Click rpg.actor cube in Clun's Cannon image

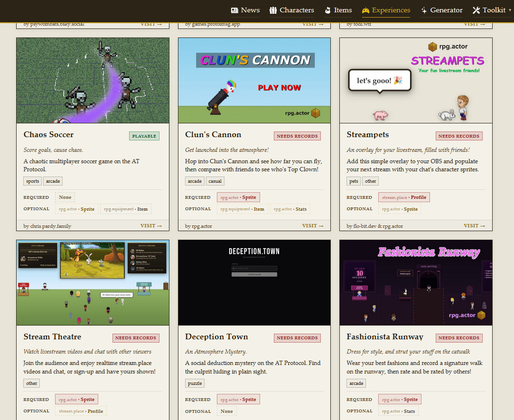[315, 113]
